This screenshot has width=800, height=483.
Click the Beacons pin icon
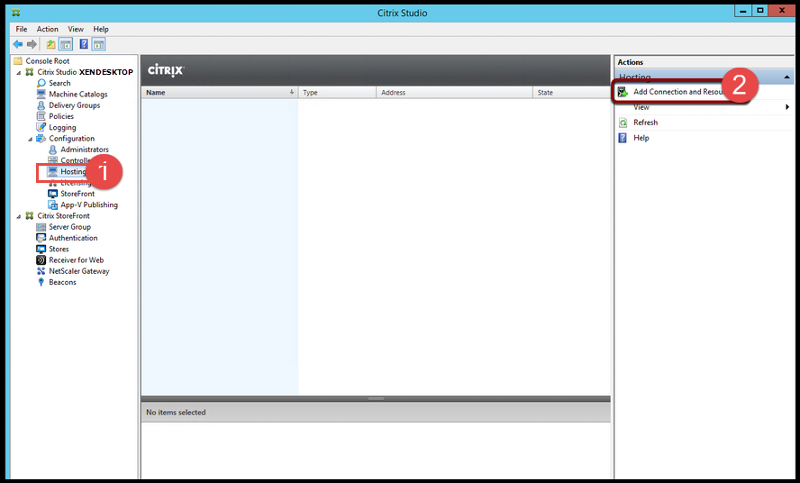41,282
